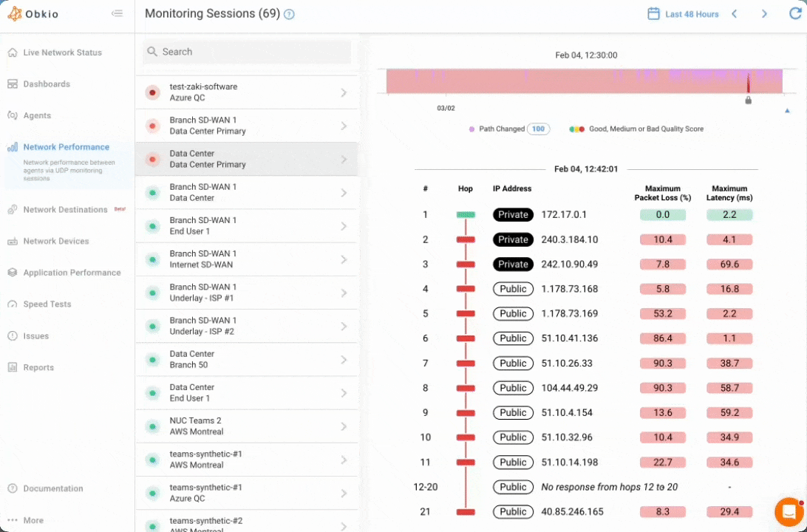
Task: Go to next time period arrow
Action: pos(765,14)
